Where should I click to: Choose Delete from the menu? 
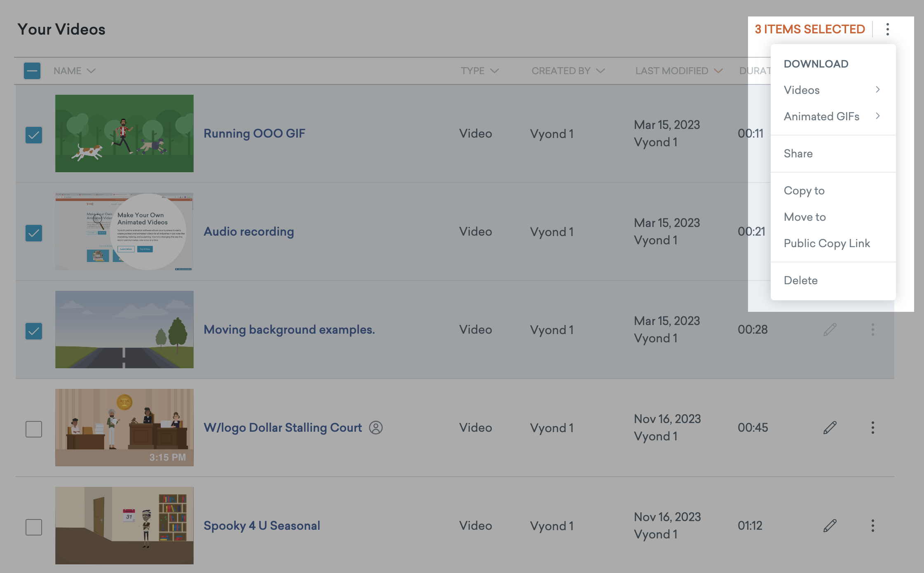(x=800, y=280)
